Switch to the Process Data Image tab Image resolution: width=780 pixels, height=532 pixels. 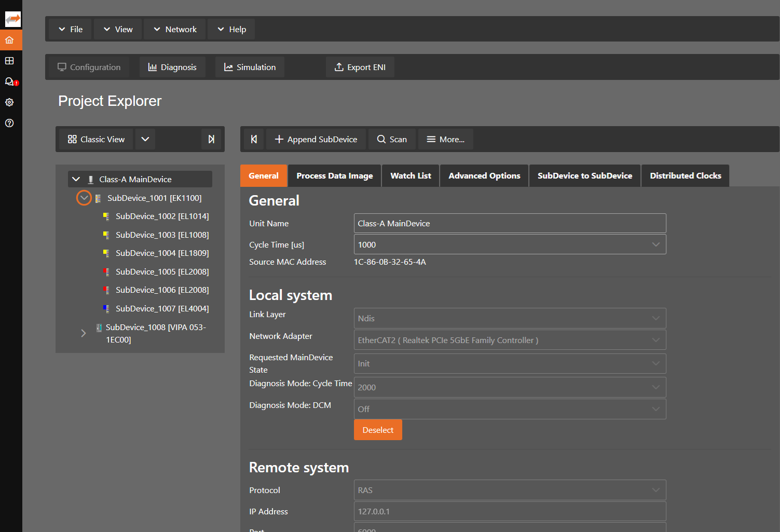pos(335,175)
